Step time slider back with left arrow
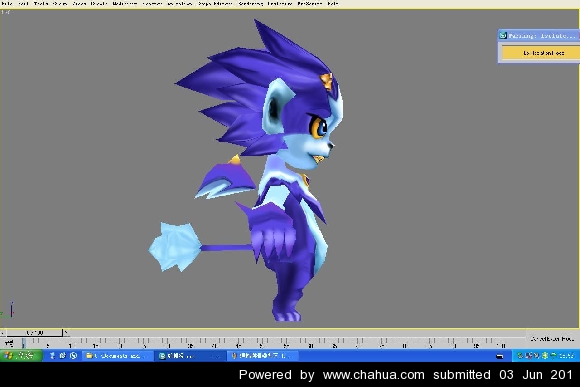This screenshot has width=580, height=387. click(3, 333)
